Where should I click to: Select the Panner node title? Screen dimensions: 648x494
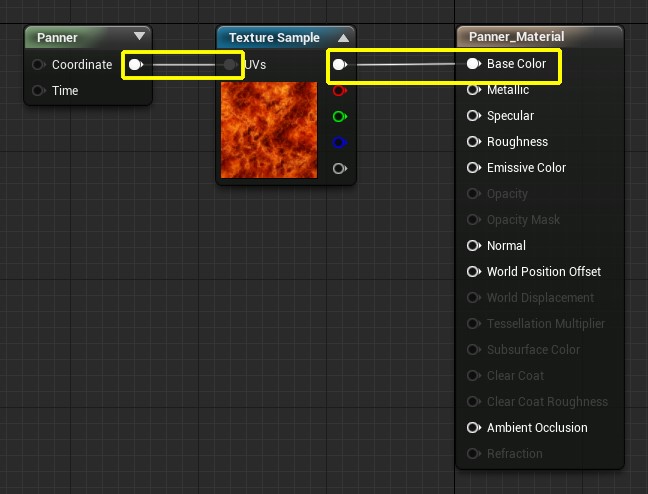pos(57,38)
